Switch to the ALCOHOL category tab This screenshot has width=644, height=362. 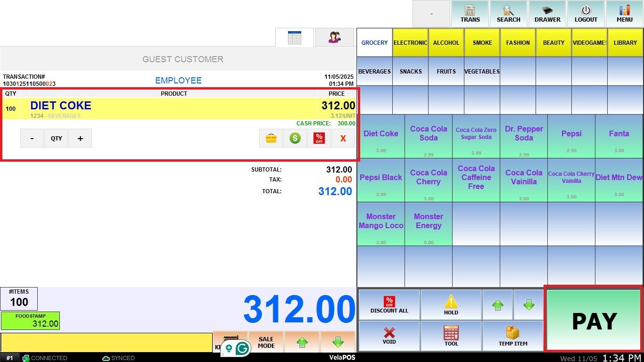coord(446,42)
